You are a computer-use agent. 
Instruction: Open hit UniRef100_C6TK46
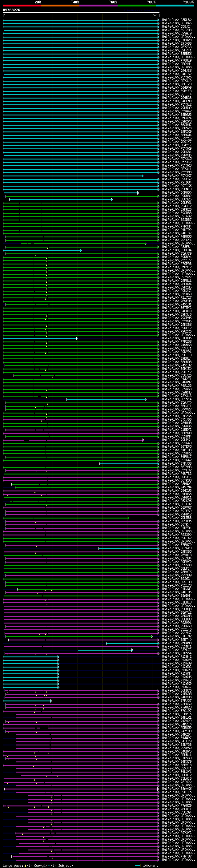176,23
